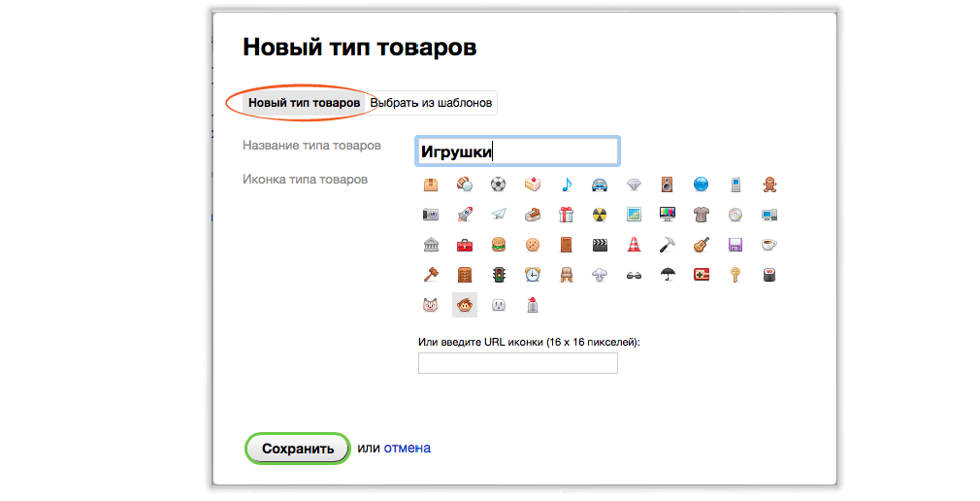Pick the coffee cup icon
980x501 pixels.
(769, 245)
